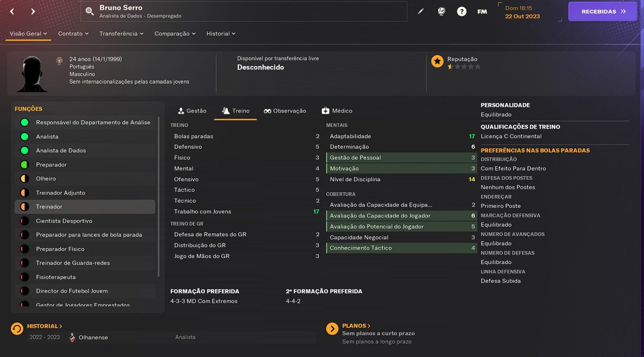Select the Preparador Físico role
Image resolution: width=644 pixels, height=357 pixels.
(x=85, y=249)
